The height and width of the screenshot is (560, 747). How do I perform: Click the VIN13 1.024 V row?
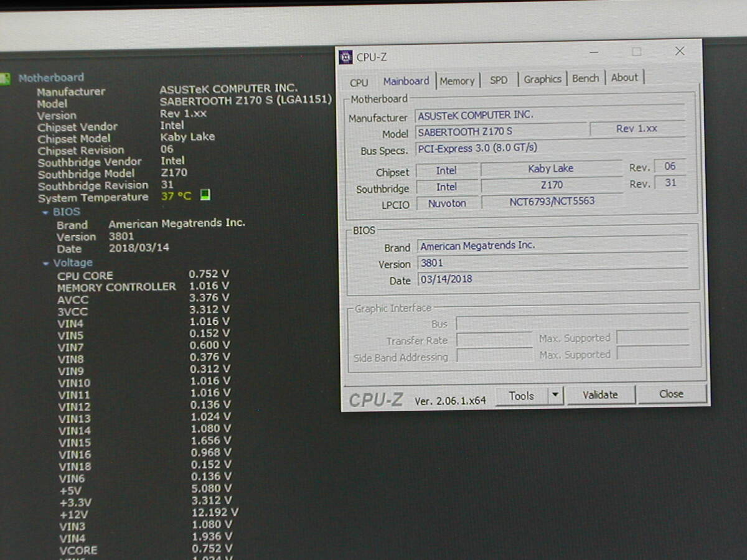(x=144, y=418)
